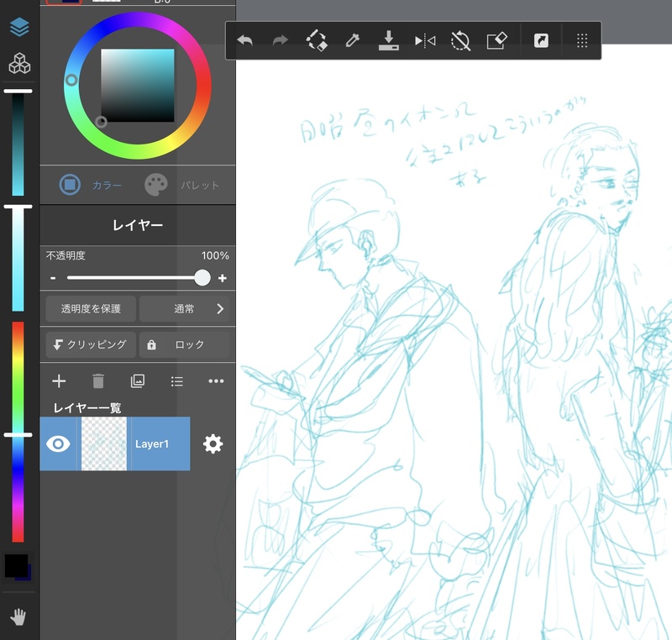Tap the save download icon

[x=389, y=40]
